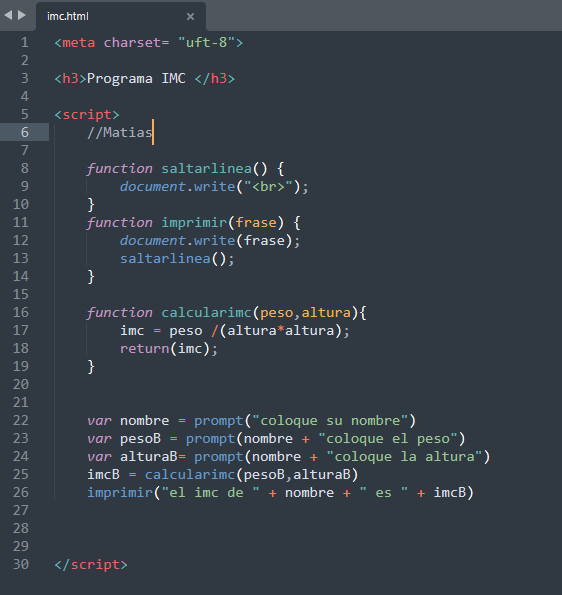Image resolution: width=562 pixels, height=595 pixels.
Task: Click the next tab right arrow
Action: coord(22,15)
